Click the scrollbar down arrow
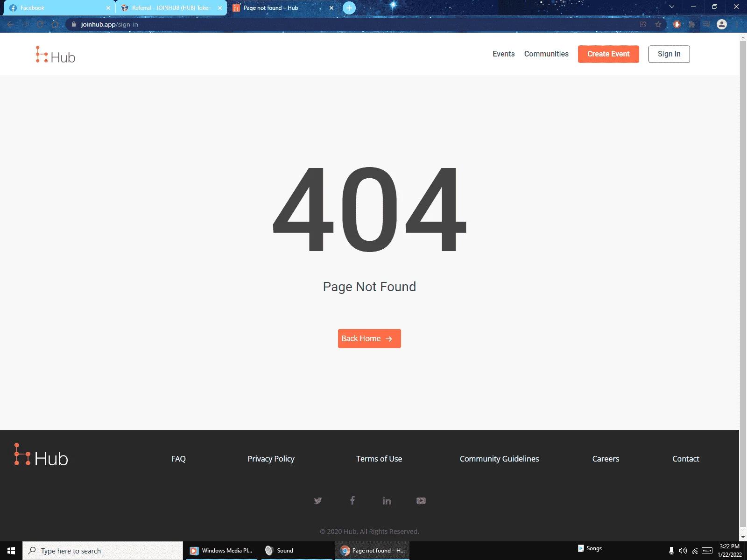This screenshot has width=747, height=560. [743, 537]
